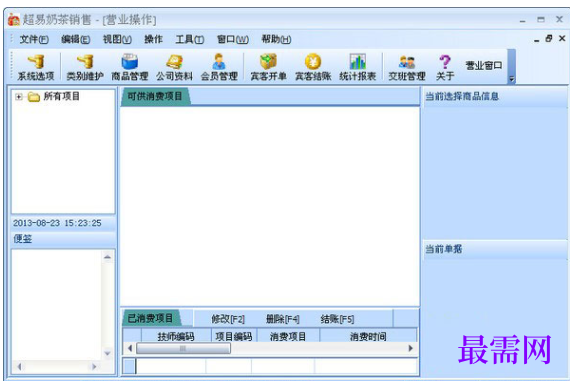Click 消费项目 column header
The width and height of the screenshot is (570, 381).
[288, 336]
